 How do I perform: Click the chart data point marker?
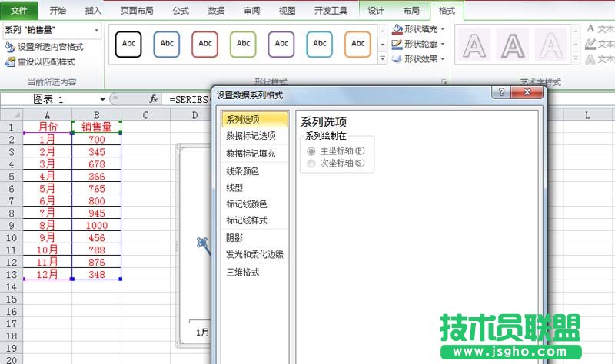(x=202, y=243)
